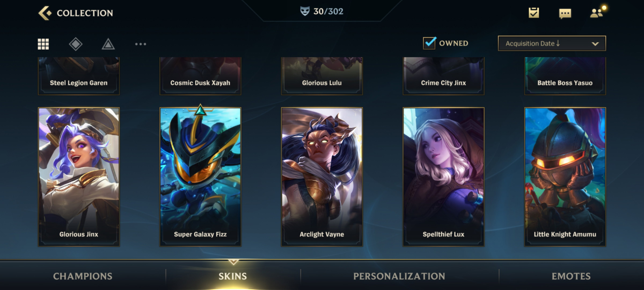
Task: Switch to the Personalization tab
Action: pos(399,276)
